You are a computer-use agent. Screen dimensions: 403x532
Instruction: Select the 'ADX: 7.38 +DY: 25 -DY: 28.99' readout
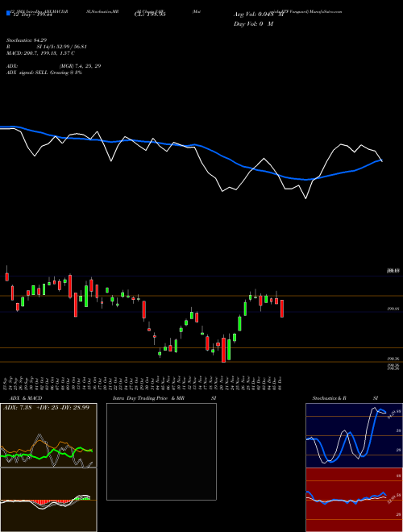(x=46, y=407)
